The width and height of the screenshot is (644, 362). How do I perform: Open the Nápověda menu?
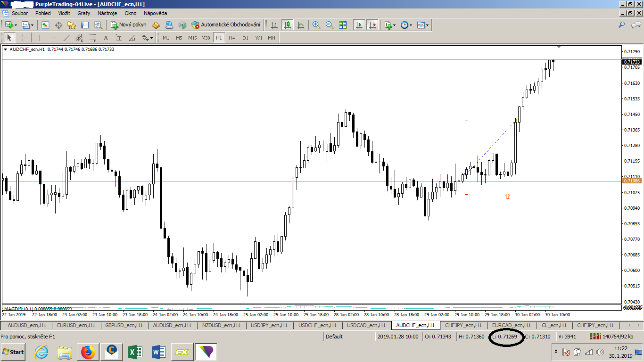pyautogui.click(x=155, y=13)
